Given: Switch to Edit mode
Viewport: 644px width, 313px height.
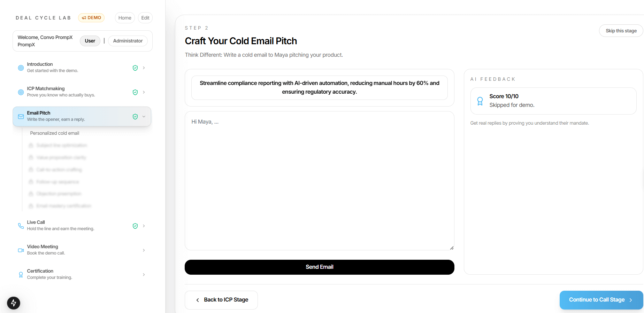Looking at the screenshot, I should pyautogui.click(x=145, y=17).
